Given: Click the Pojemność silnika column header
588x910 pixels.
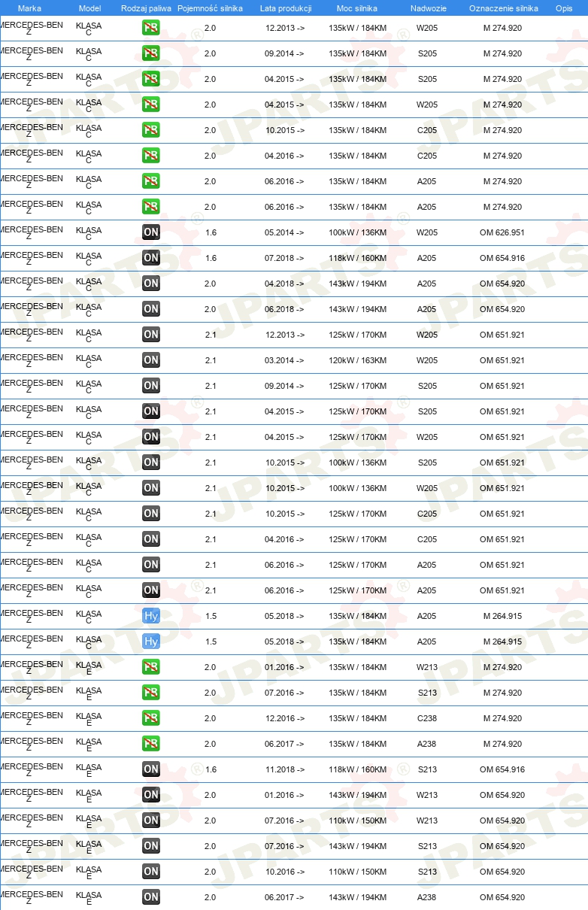Looking at the screenshot, I should click(x=210, y=8).
